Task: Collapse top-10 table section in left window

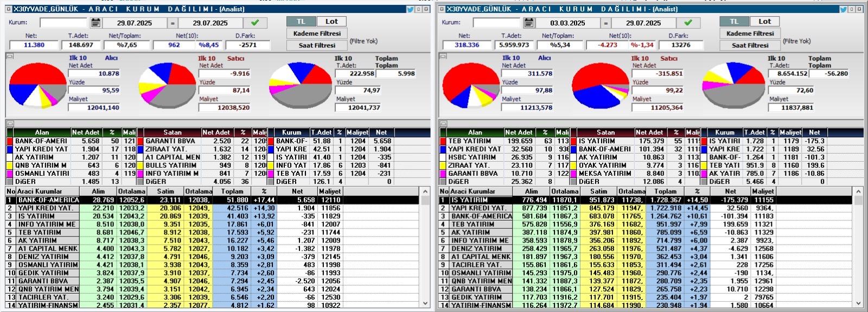Action: [9, 124]
